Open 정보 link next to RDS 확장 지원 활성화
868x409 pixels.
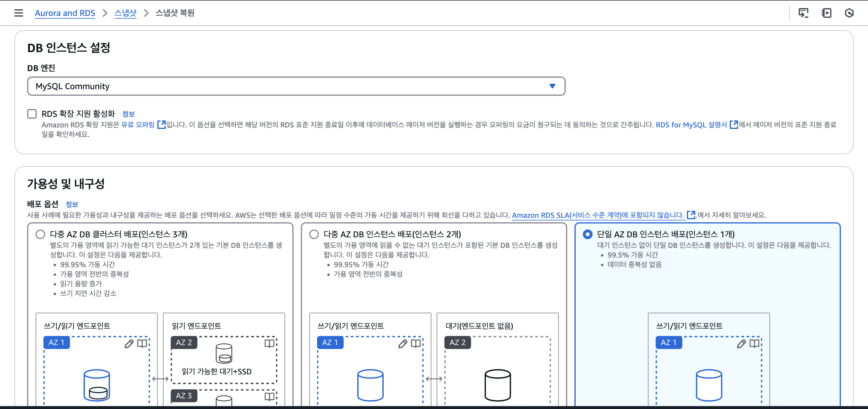pyautogui.click(x=128, y=114)
